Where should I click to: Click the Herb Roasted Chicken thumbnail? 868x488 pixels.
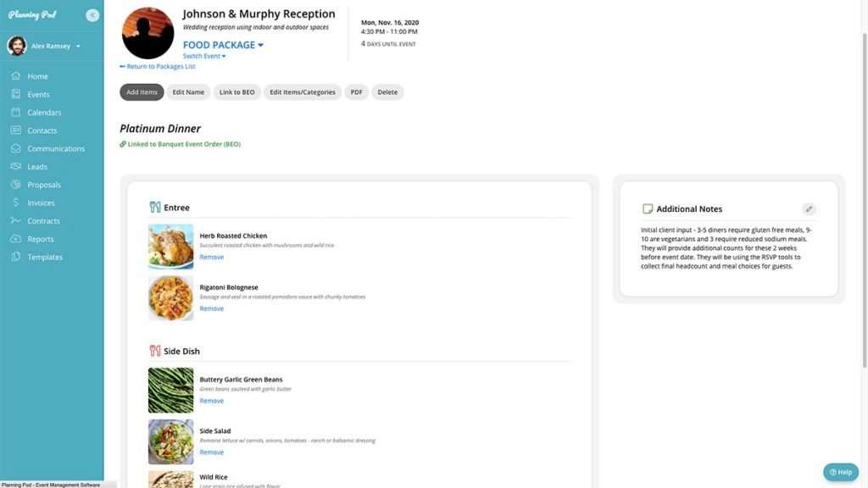(171, 247)
